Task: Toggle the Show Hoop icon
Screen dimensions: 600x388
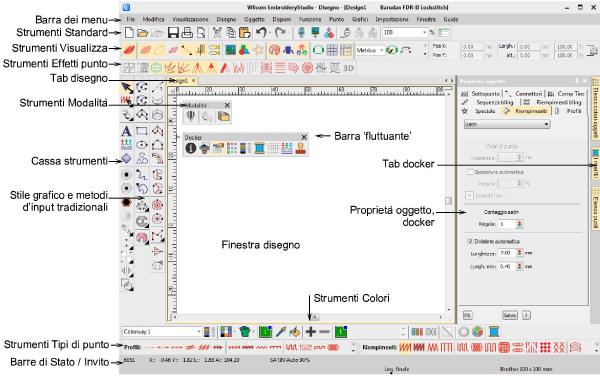Action: [x=318, y=50]
